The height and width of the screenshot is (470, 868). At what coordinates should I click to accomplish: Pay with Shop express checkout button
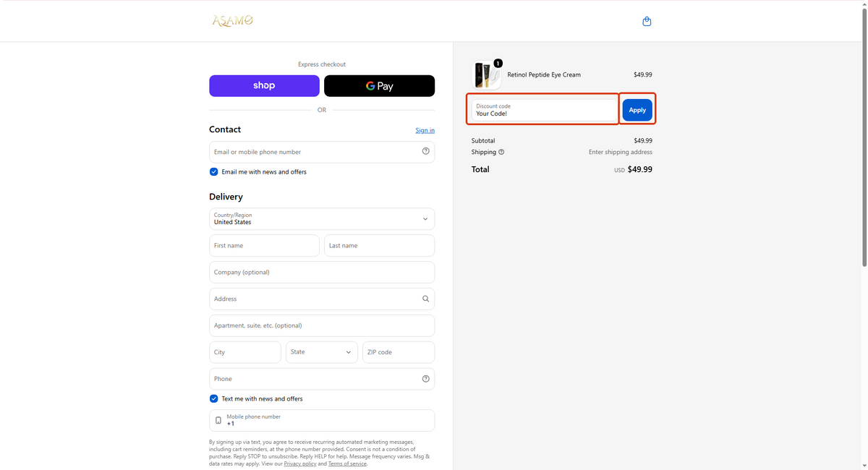coord(264,85)
